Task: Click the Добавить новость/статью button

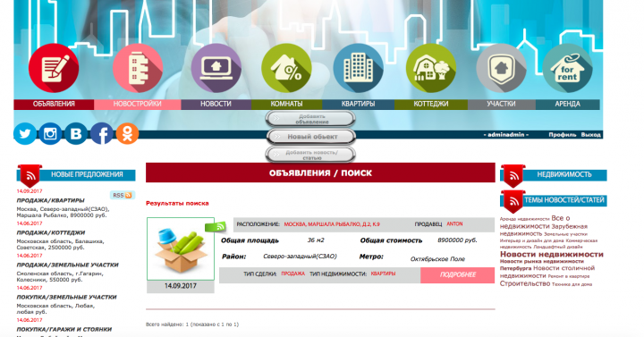Action: click(310, 155)
